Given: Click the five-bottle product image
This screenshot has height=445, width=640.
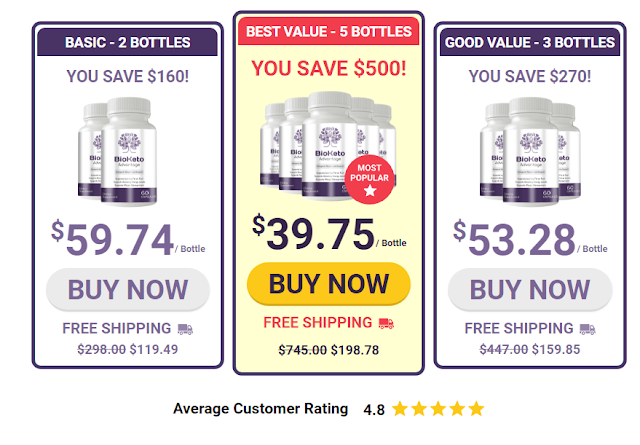Looking at the screenshot, I should pyautogui.click(x=320, y=145).
